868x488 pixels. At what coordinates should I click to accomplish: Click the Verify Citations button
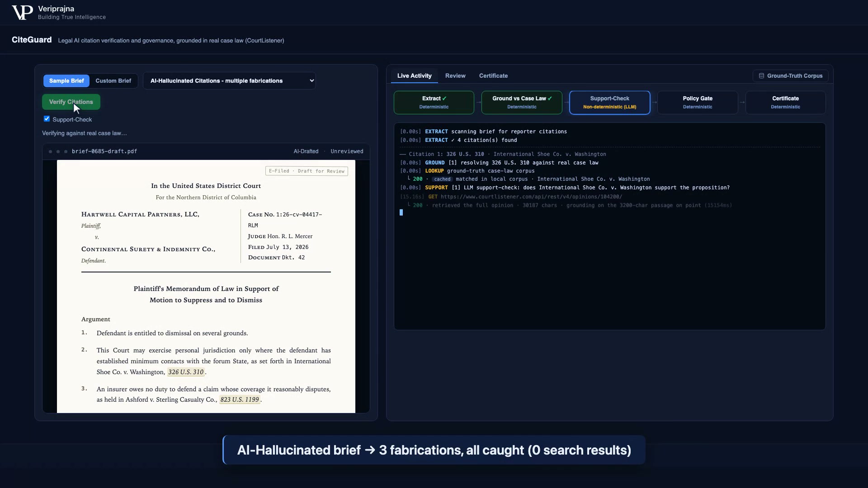[71, 102]
